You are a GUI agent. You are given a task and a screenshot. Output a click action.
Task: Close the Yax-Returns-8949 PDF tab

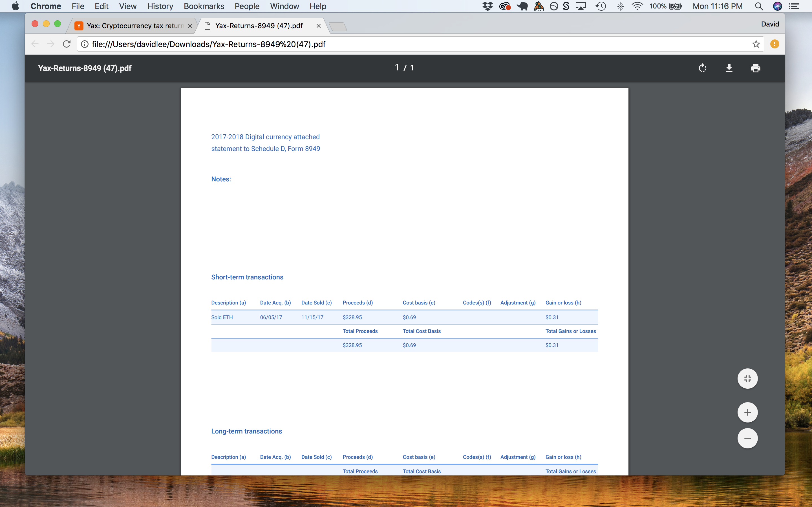318,26
